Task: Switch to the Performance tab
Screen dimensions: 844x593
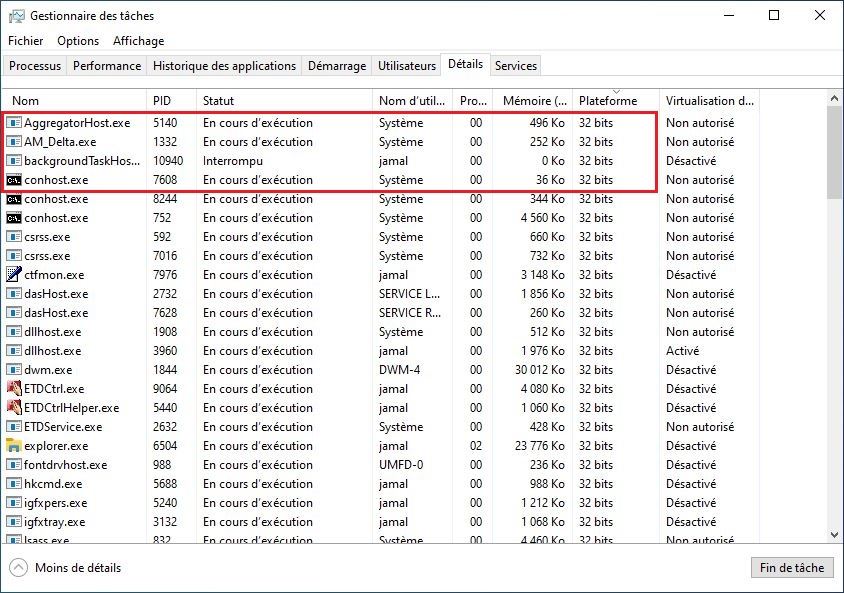Action: tap(106, 65)
